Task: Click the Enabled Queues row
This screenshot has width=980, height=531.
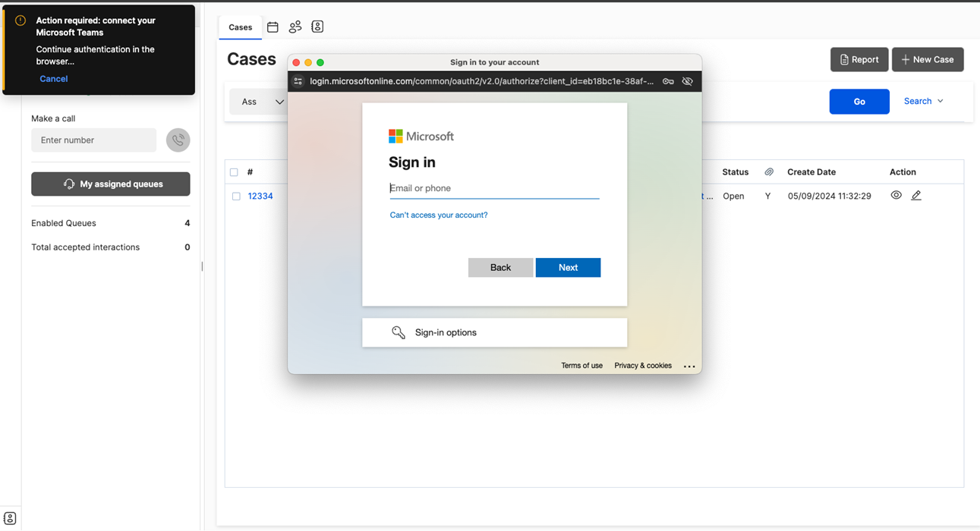Action: point(111,223)
